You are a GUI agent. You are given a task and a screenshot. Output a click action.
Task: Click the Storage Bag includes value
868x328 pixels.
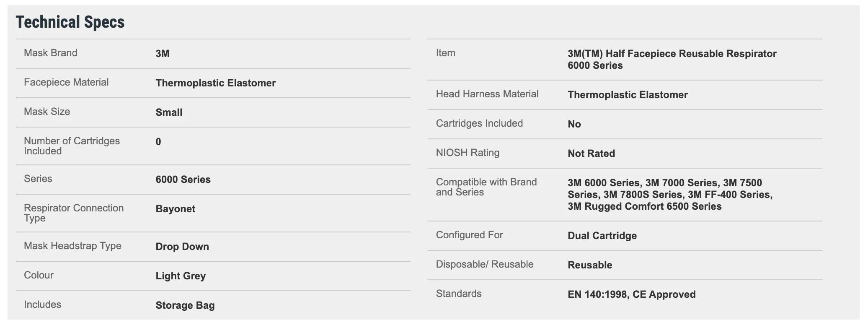185,305
